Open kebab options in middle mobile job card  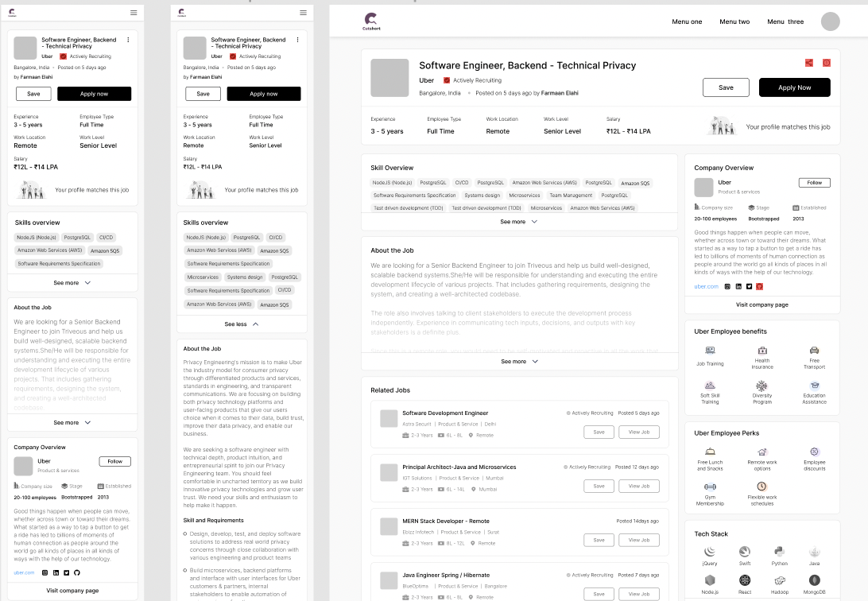click(297, 40)
